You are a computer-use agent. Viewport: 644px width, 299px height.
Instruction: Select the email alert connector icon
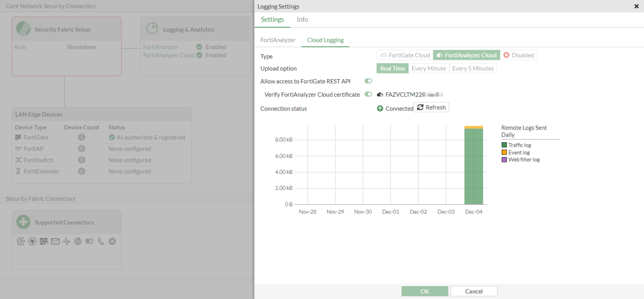[x=55, y=241]
